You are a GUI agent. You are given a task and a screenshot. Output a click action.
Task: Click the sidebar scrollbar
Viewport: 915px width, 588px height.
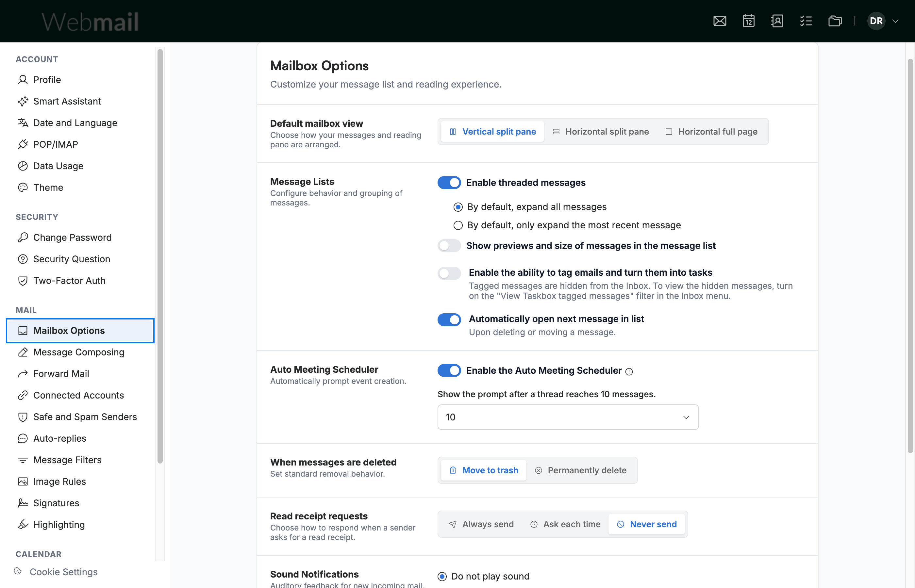pyautogui.click(x=160, y=256)
